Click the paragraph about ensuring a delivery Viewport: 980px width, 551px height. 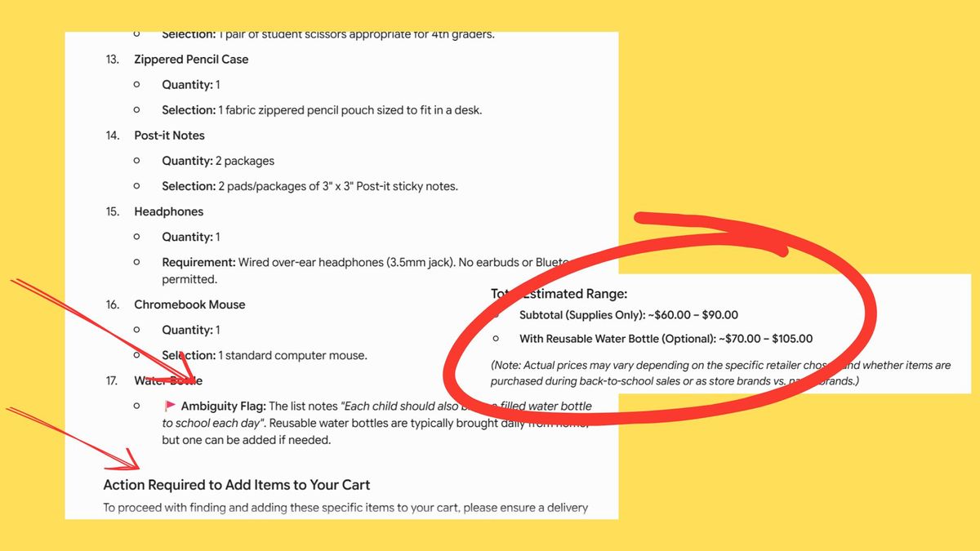345,508
